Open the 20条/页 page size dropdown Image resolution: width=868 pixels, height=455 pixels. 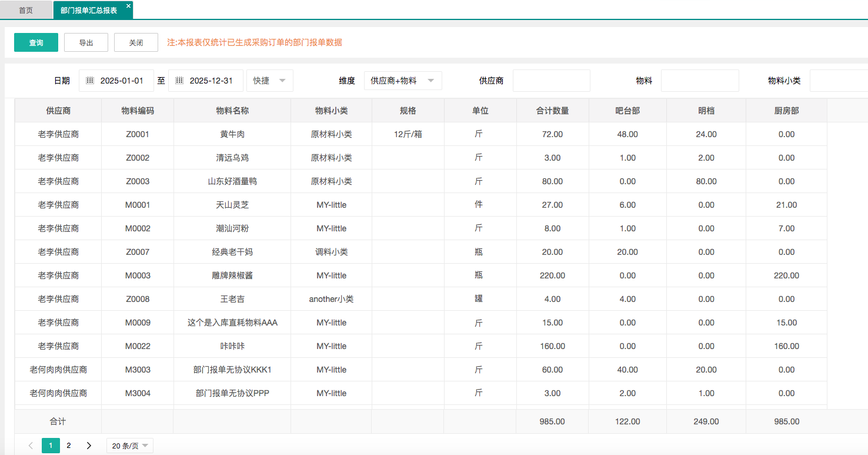129,446
